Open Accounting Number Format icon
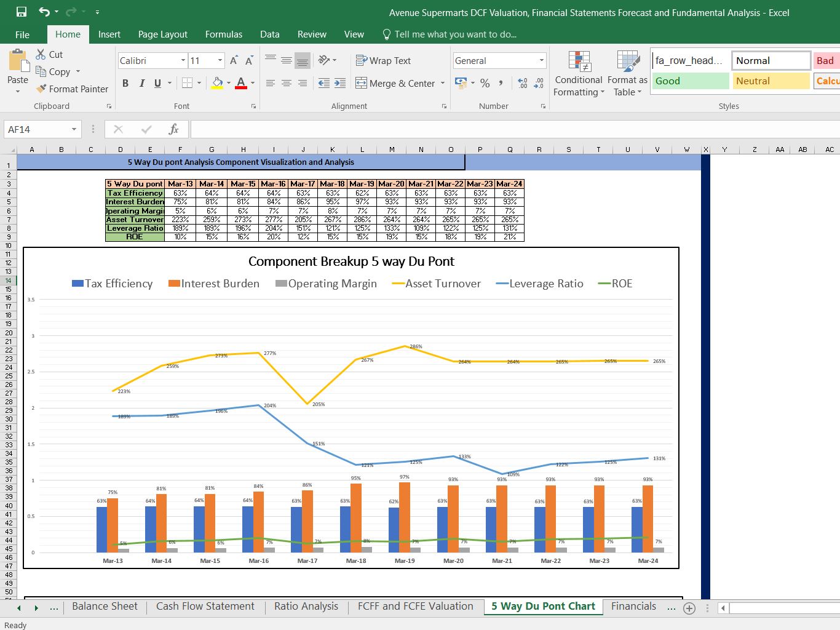 click(461, 83)
